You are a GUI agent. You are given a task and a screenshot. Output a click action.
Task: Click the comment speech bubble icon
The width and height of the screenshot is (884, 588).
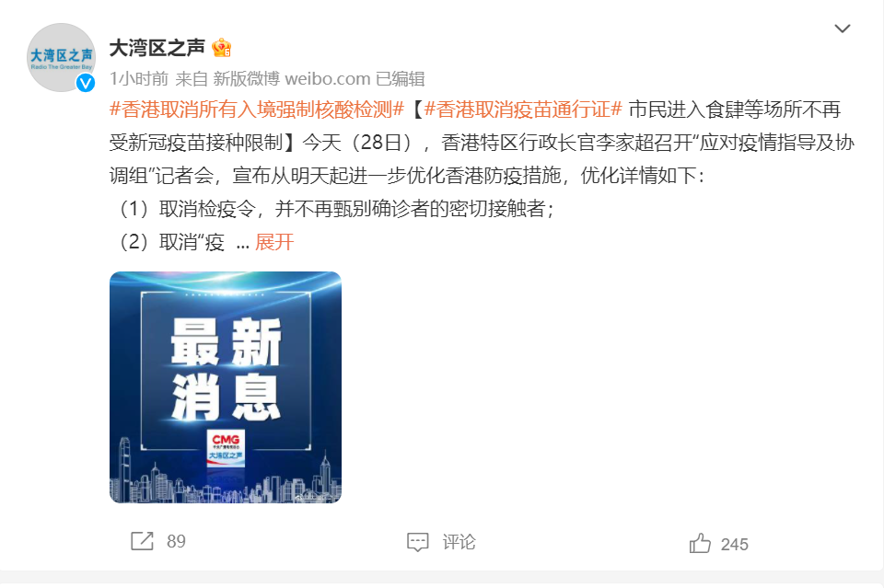pos(418,542)
